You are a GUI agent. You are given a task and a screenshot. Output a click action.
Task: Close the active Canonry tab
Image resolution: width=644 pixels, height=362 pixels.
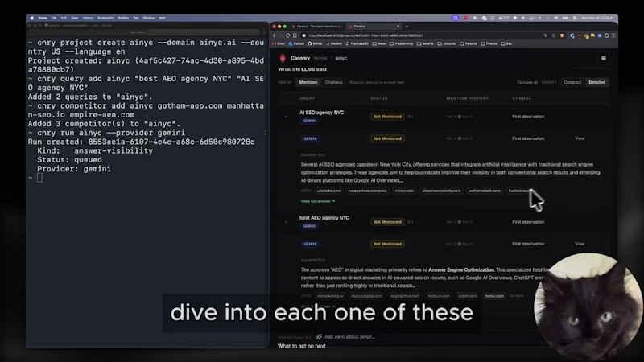(398, 27)
